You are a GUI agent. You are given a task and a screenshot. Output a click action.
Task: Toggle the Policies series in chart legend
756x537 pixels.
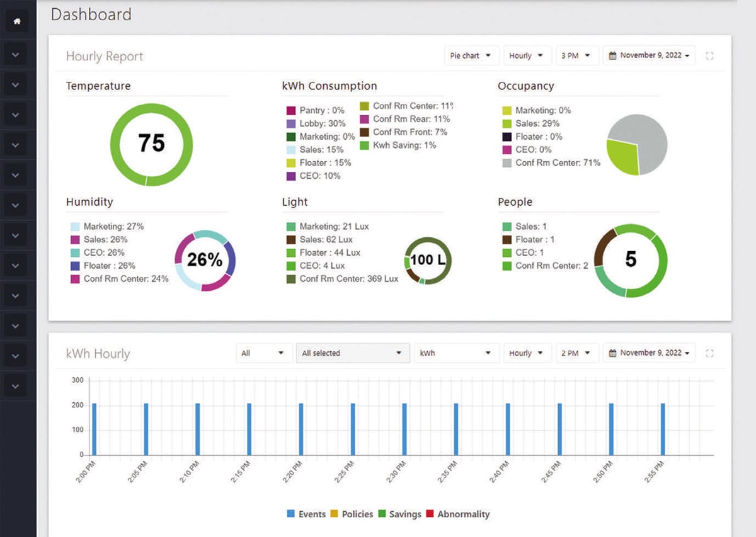click(352, 514)
